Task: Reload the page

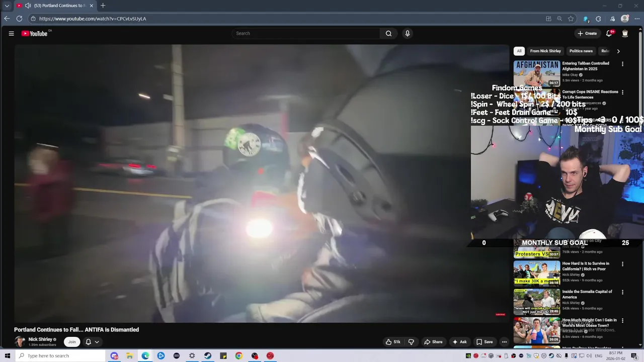Action: 19,19
